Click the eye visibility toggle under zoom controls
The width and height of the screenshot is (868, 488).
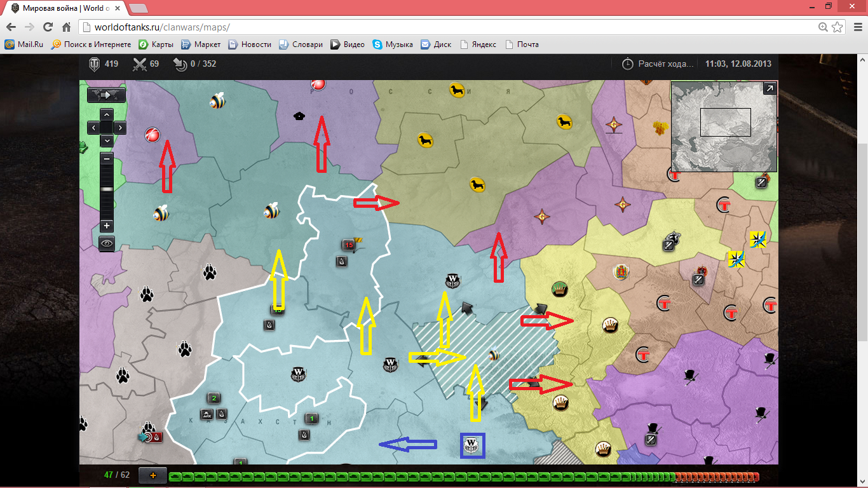[107, 243]
